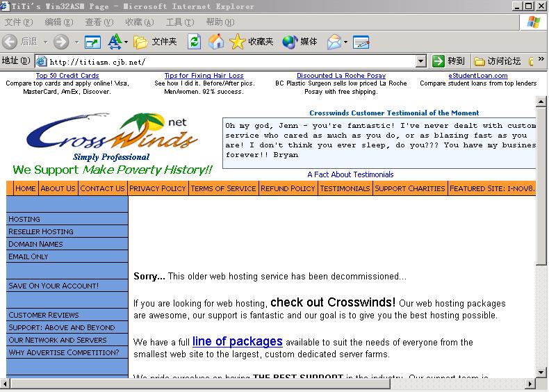
Task: Open the Tools menu
Action: pyautogui.click(x=180, y=22)
